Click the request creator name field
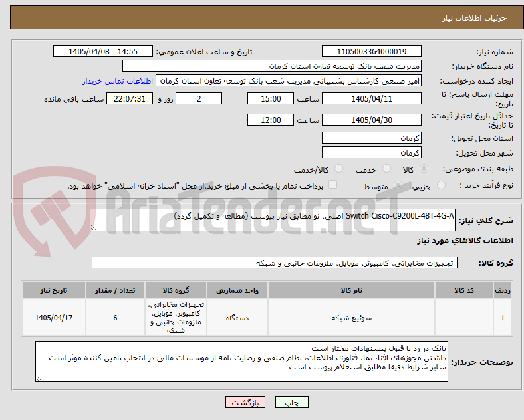524x420 pixels. (289, 81)
